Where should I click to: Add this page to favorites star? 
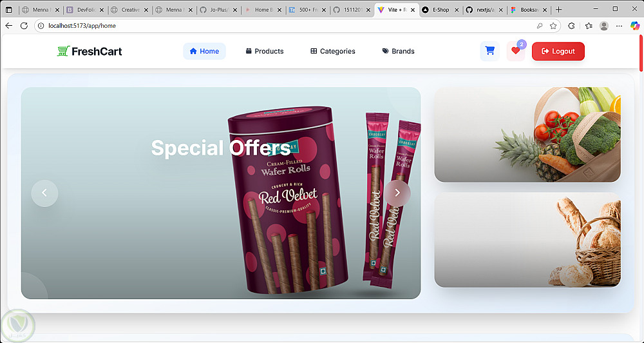553,26
